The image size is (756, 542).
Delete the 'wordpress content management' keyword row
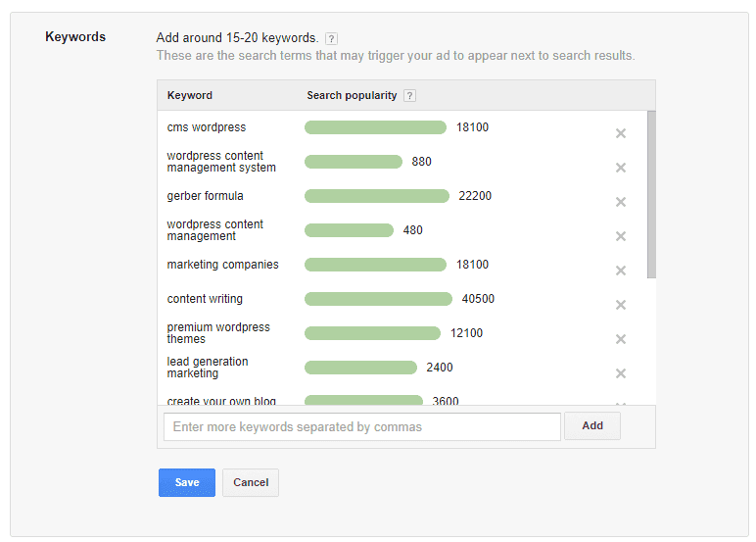point(621,236)
